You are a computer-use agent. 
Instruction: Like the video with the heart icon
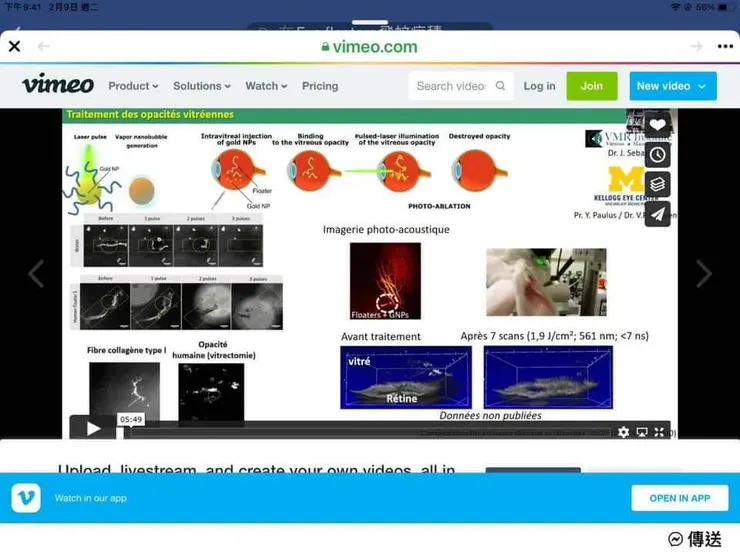tap(657, 125)
